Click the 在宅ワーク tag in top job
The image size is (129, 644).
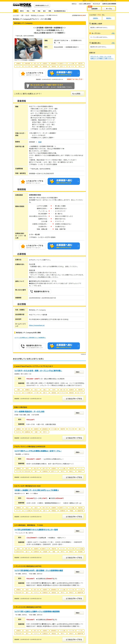[x=63, y=67]
